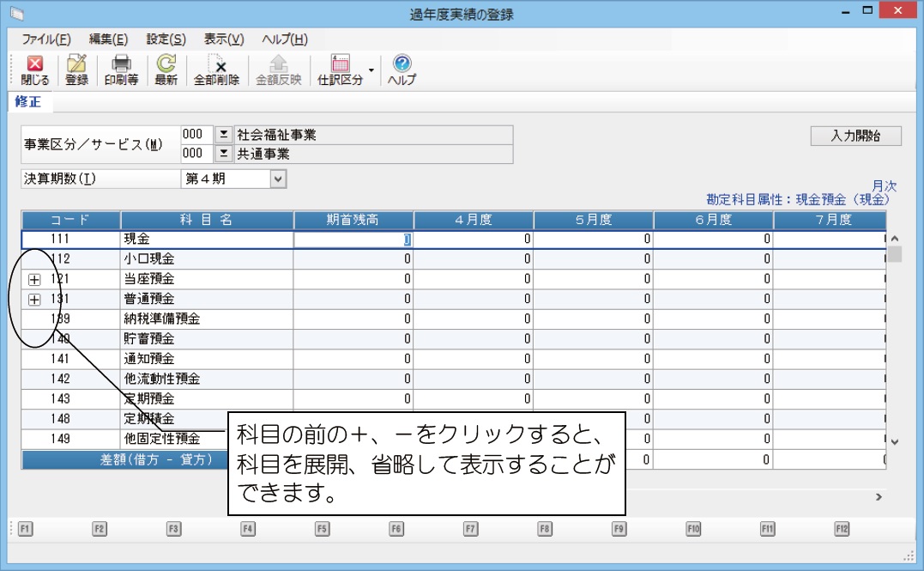Viewport: 924px width, 571px height.
Task: Open 印刷等 print options icon
Action: pyautogui.click(x=121, y=70)
